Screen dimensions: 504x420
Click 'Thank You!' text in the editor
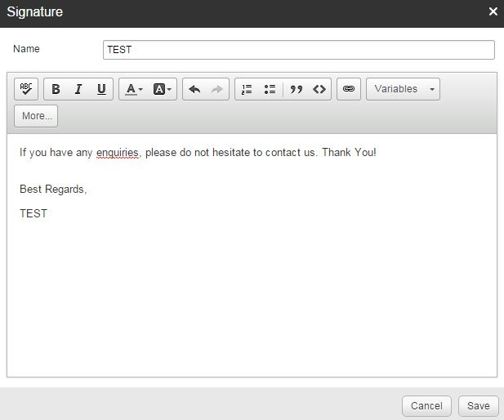click(349, 153)
